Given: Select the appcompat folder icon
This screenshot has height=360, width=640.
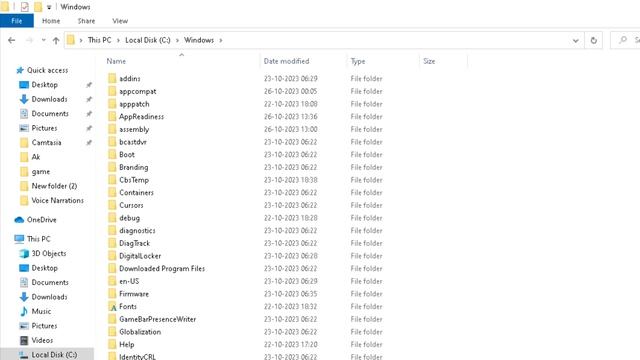Looking at the screenshot, I should click(x=112, y=91).
